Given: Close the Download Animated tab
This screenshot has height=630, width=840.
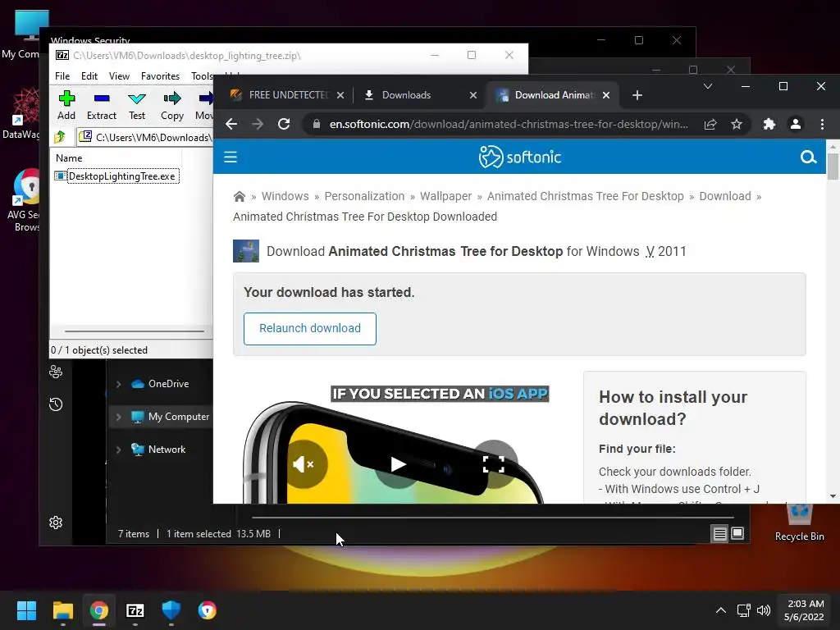Looking at the screenshot, I should (x=606, y=95).
